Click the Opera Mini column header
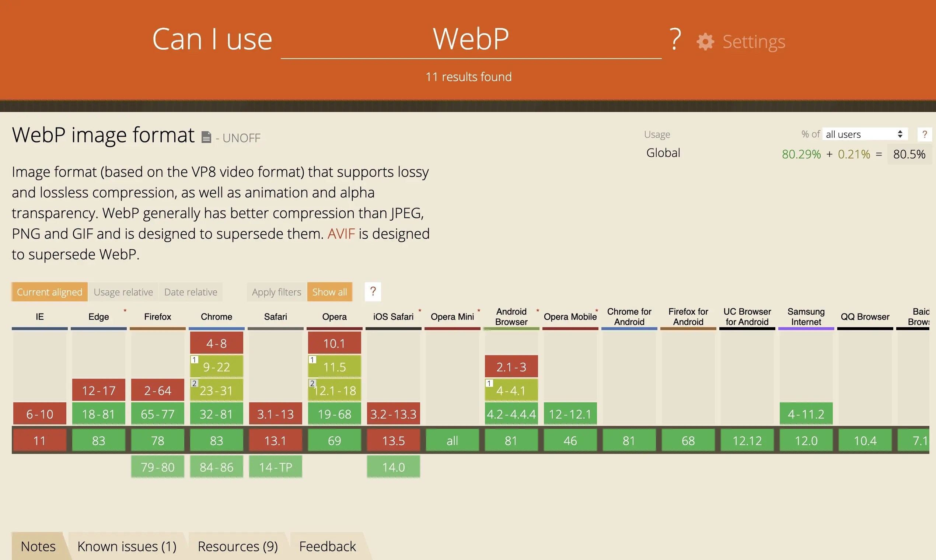Screen dimensions: 936x560 click(x=452, y=316)
